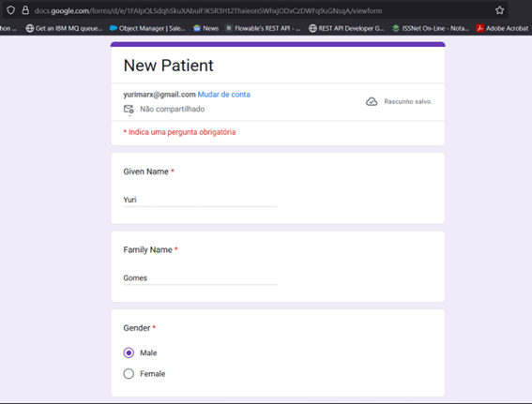Screen dimensions: 532x404
Task: Select the Female gender radio button
Action: pyautogui.click(x=129, y=373)
